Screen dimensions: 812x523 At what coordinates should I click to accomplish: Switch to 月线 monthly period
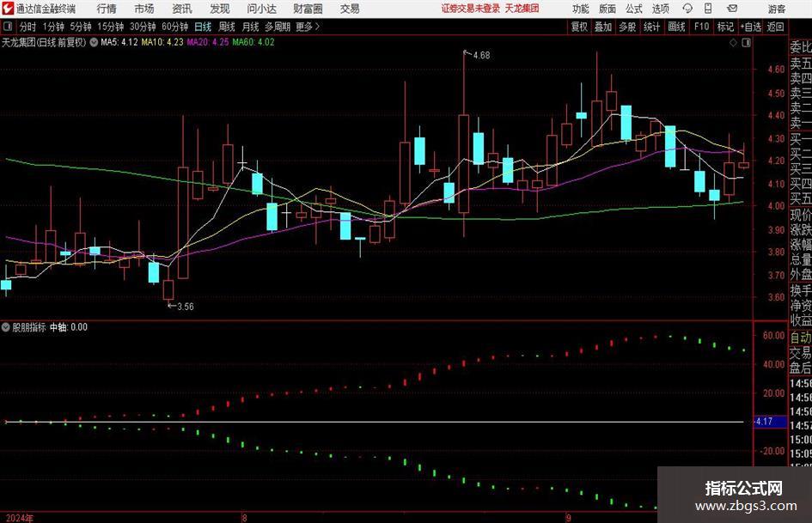click(x=251, y=27)
